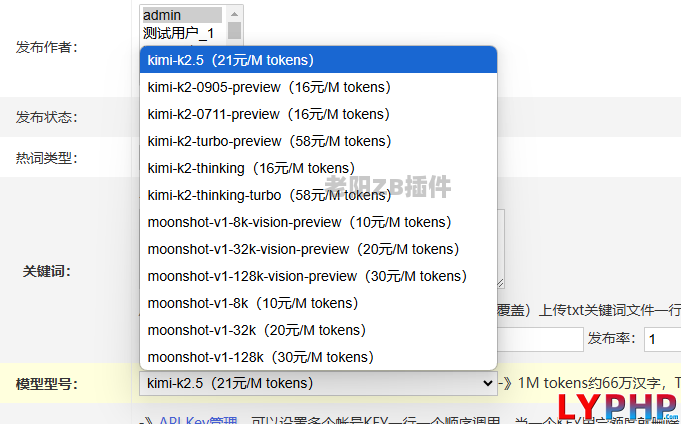Open the API Key管理 link

[197, 421]
